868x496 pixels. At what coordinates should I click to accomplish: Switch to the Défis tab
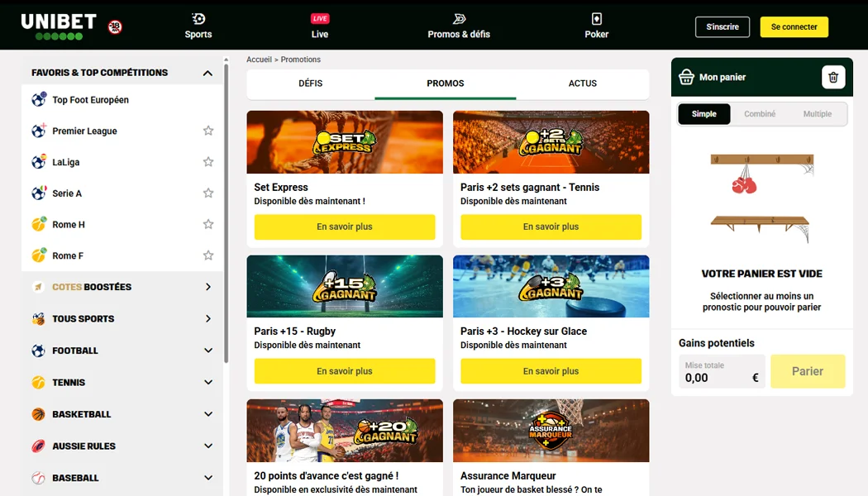click(311, 83)
